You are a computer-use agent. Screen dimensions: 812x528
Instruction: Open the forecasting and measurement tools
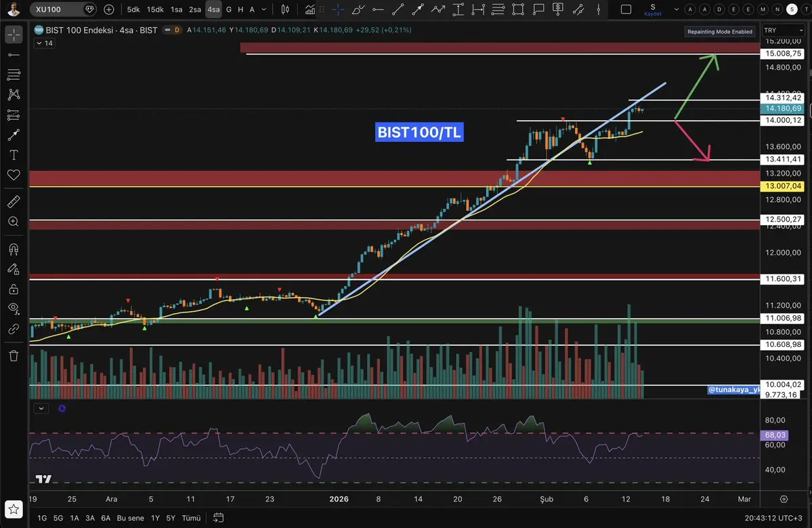(14, 115)
